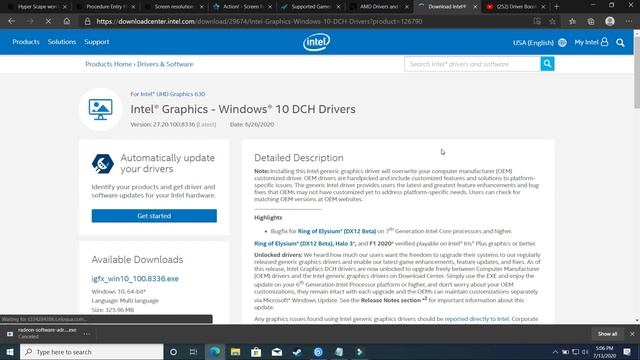Open Microsoft Store from taskbar
The image size is (640, 360).
click(x=256, y=352)
